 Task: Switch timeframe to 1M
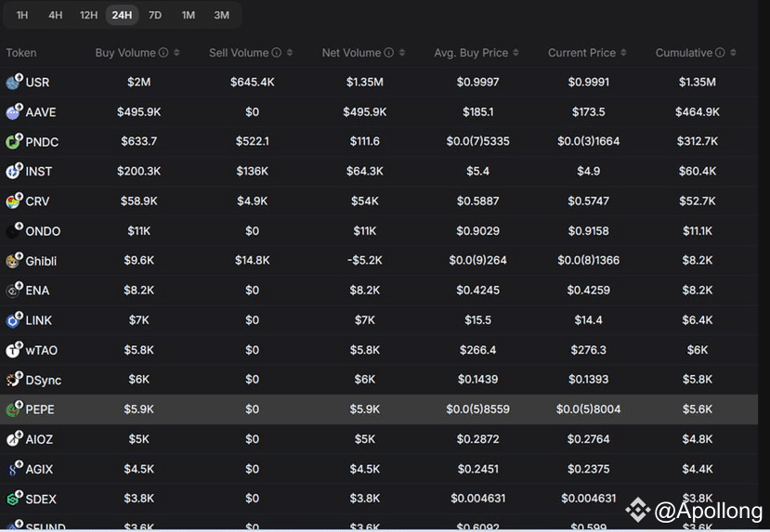[x=189, y=15]
